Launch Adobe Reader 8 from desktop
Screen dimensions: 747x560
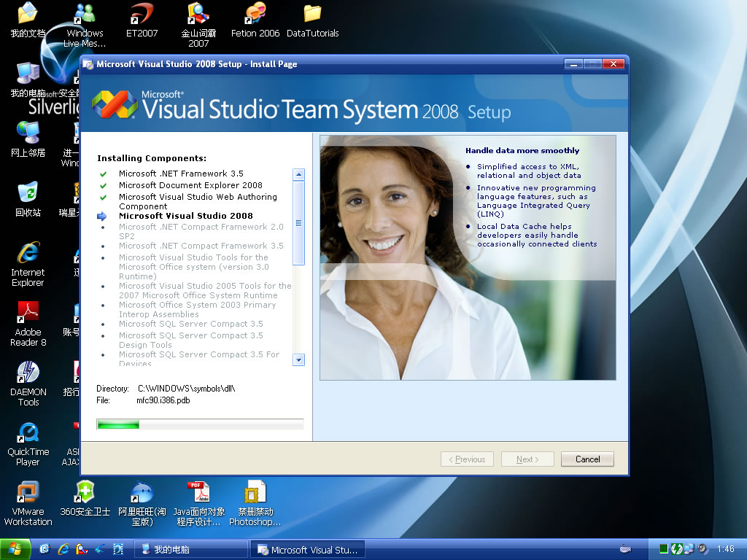coord(28,315)
